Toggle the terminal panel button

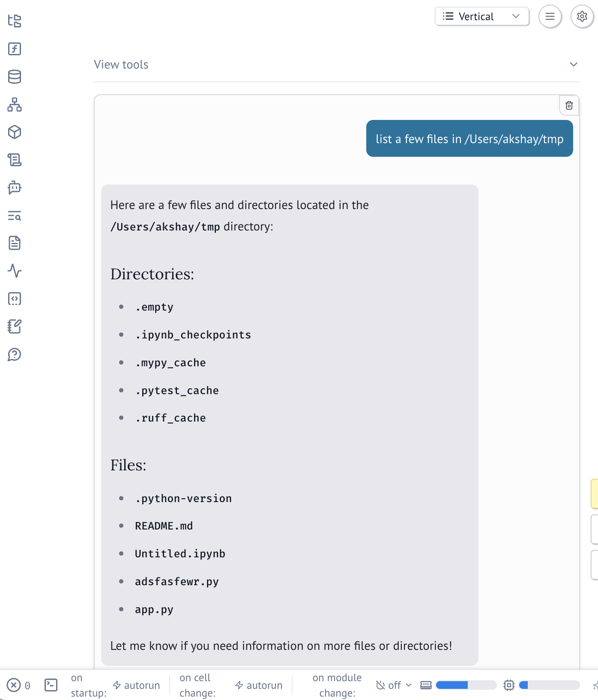51,685
